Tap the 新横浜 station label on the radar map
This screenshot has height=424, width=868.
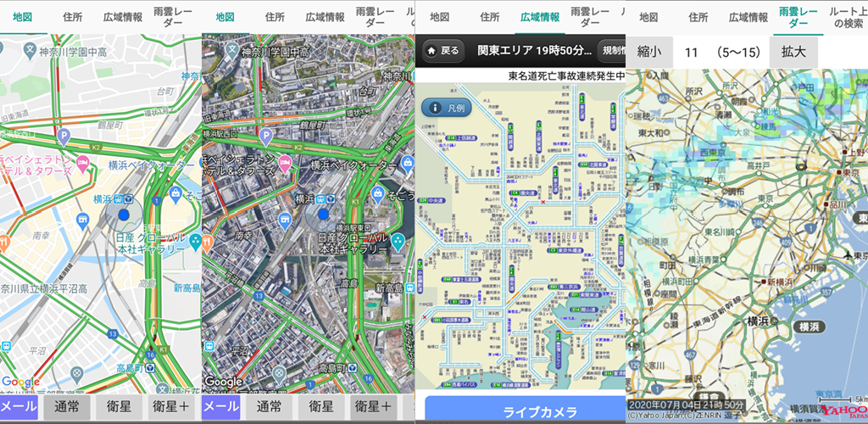781,282
